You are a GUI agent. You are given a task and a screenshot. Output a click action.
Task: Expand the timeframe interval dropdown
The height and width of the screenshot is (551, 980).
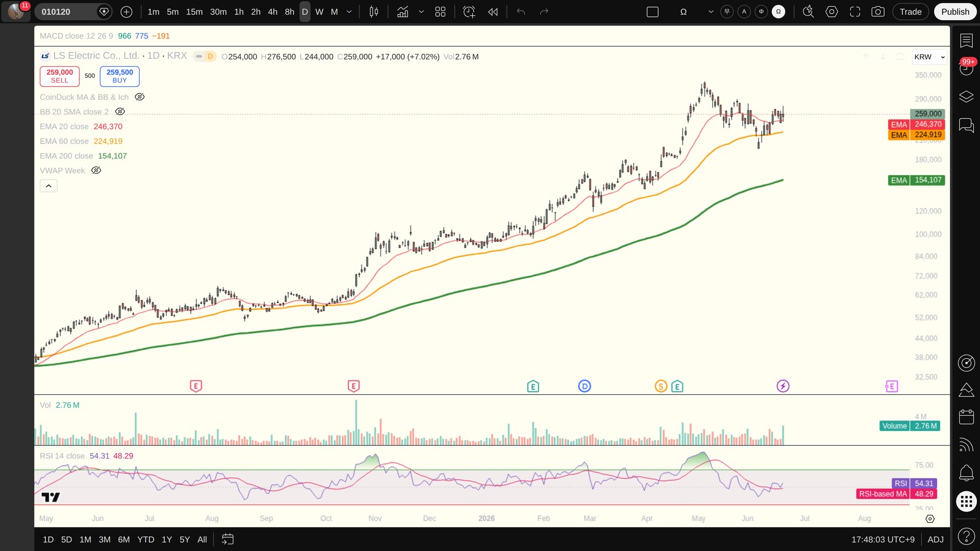[x=349, y=12]
